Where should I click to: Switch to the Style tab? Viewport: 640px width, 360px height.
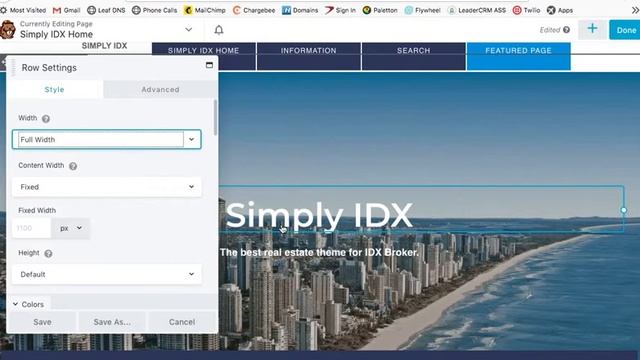click(x=55, y=89)
